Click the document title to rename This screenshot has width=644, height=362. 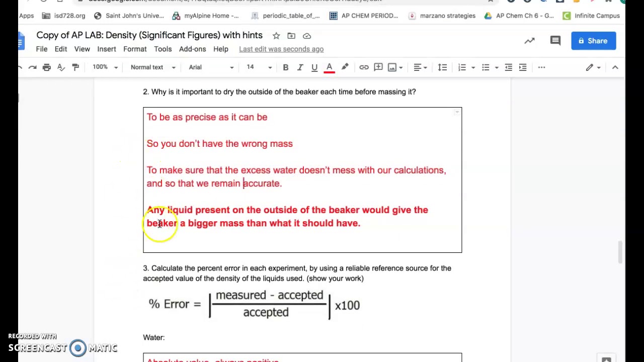149,36
